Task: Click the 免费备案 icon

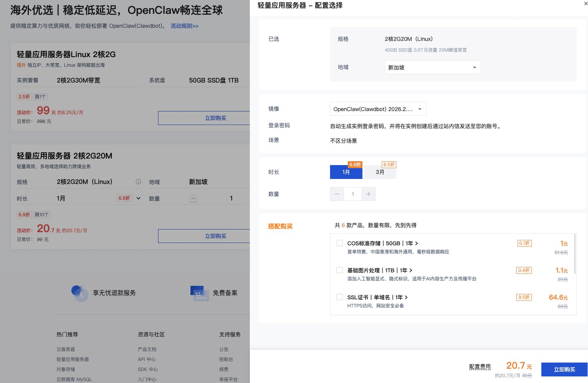Action: click(x=200, y=293)
